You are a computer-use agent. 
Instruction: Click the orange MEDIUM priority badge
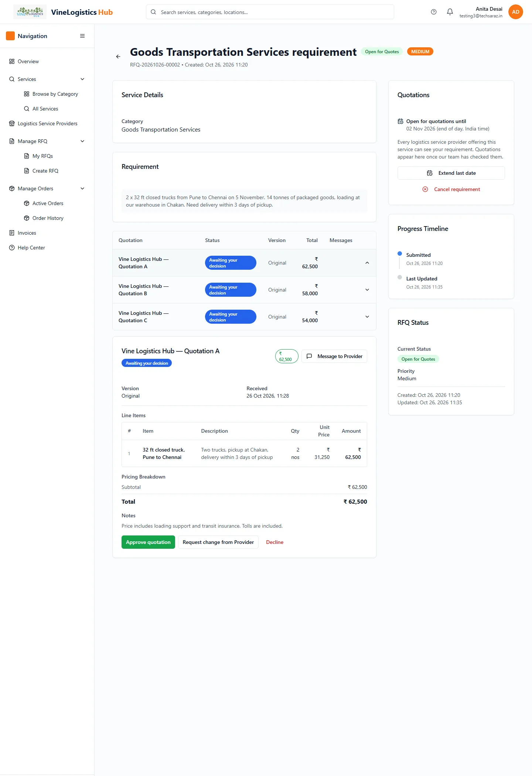pos(420,52)
